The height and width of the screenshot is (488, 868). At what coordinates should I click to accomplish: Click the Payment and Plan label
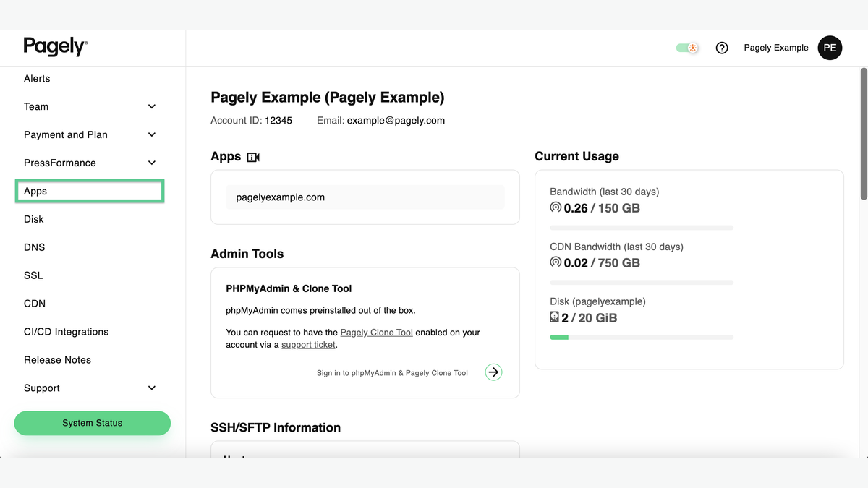66,134
